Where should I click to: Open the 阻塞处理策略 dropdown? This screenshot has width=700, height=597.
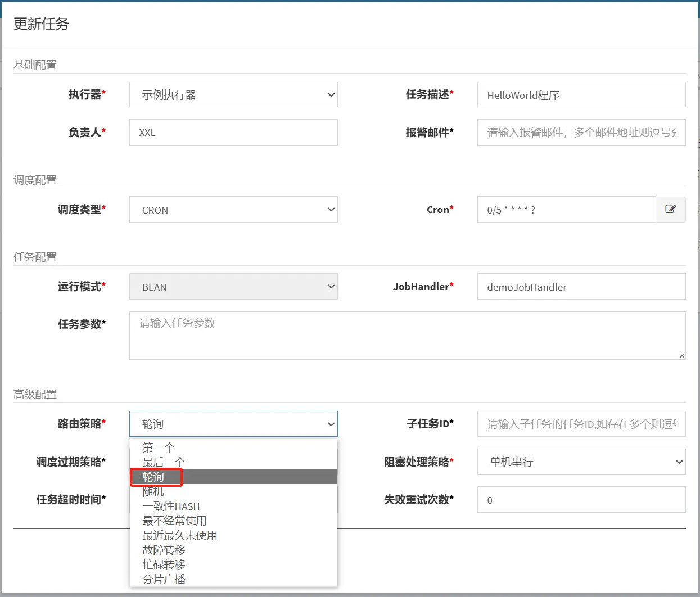click(x=581, y=462)
